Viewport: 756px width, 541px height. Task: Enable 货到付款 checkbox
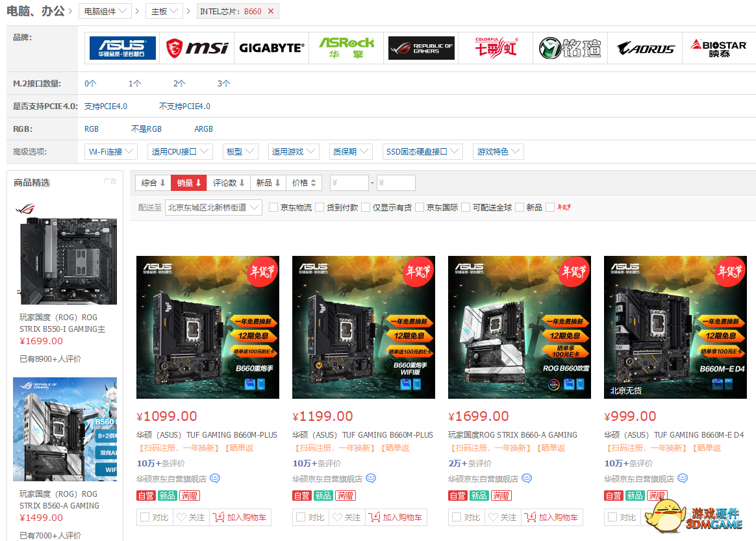(x=320, y=207)
